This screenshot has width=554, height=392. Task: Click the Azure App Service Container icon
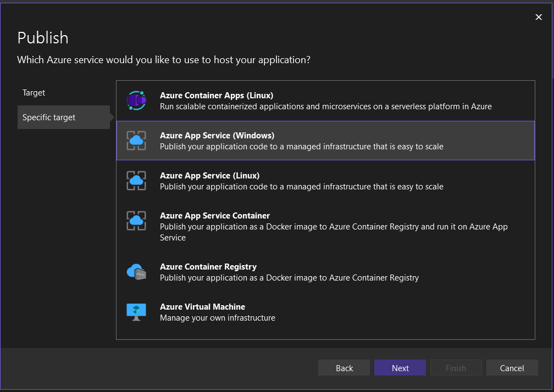click(x=136, y=221)
